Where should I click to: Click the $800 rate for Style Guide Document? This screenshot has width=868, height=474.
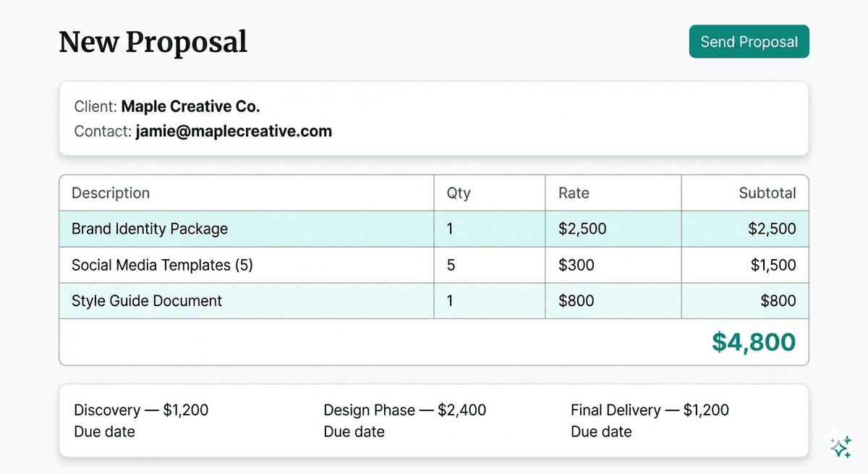coord(612,300)
